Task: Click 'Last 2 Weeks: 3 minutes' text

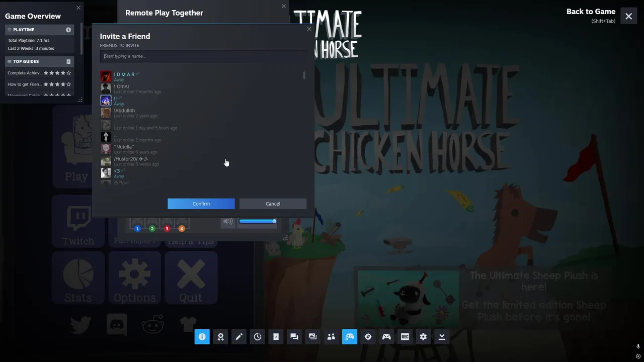Action: point(31,48)
